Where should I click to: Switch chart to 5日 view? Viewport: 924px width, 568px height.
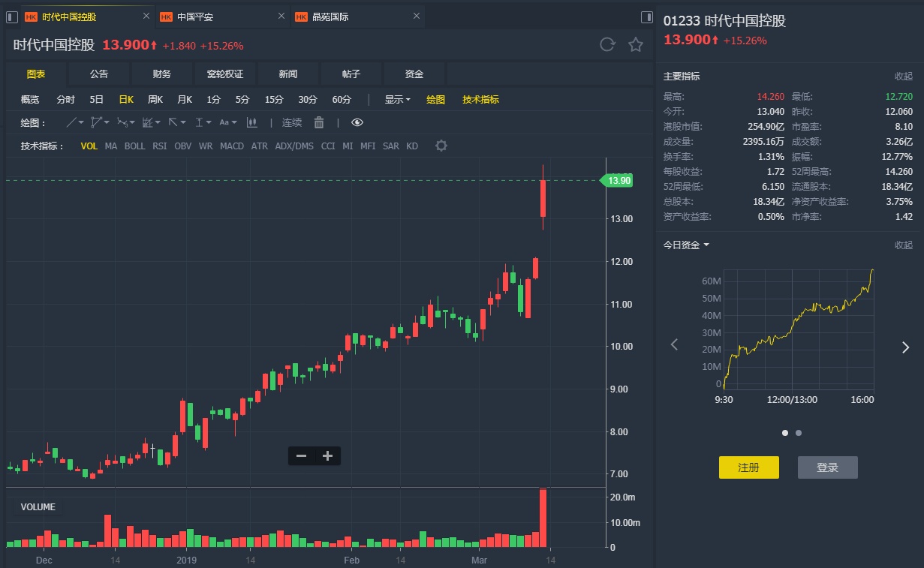click(x=97, y=99)
